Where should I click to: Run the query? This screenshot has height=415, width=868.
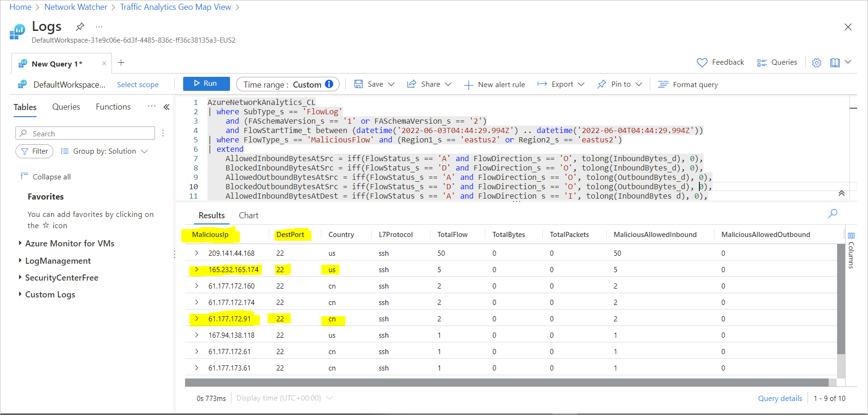click(207, 83)
